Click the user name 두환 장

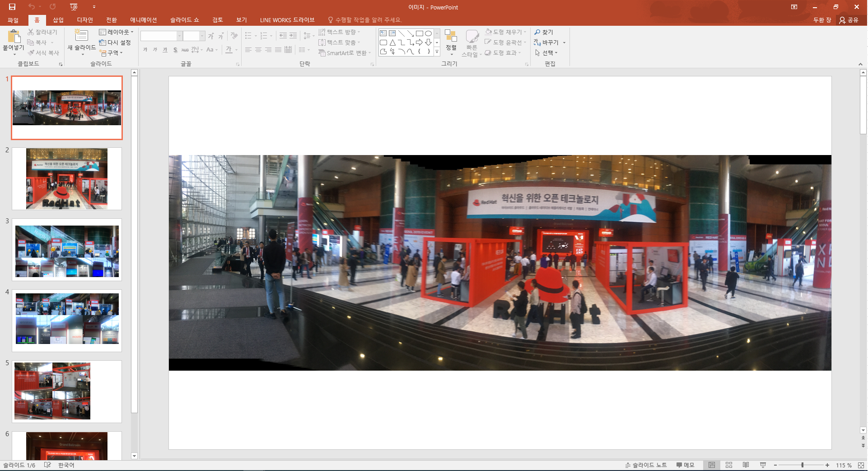pos(822,20)
